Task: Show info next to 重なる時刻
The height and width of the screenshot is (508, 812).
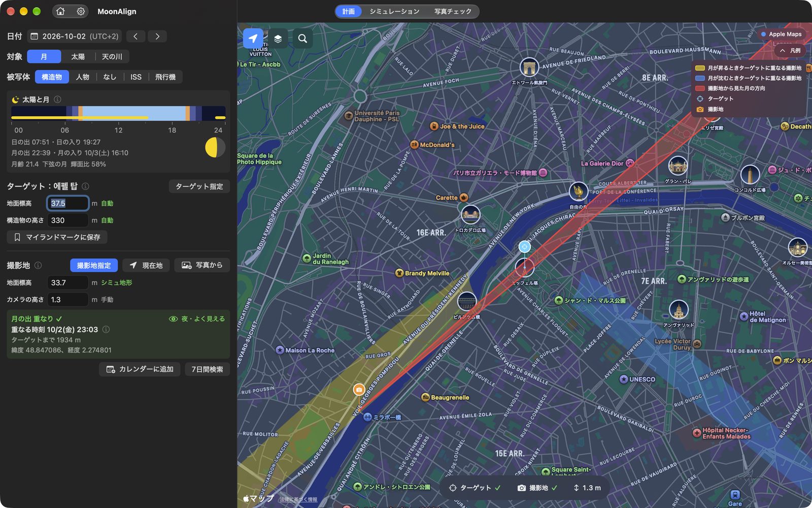Action: click(106, 329)
